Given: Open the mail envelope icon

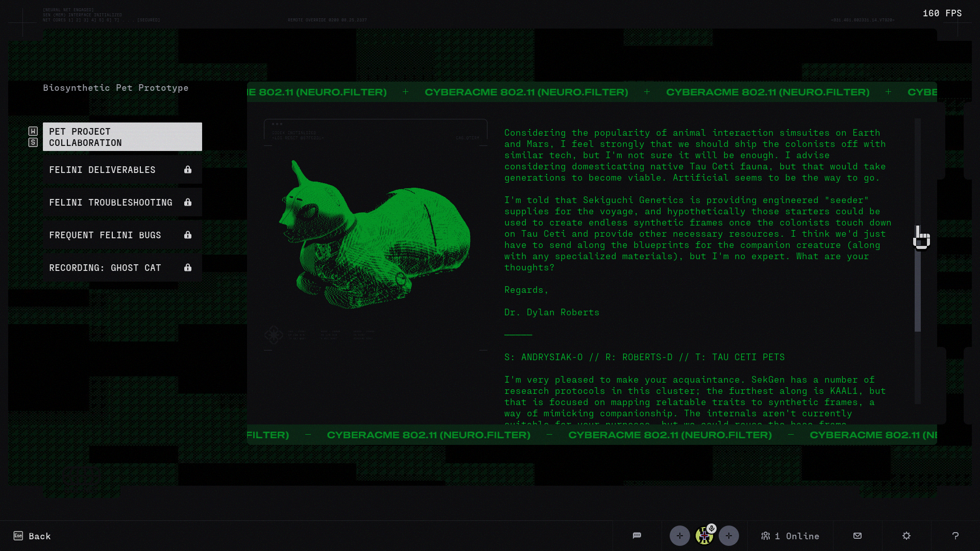Looking at the screenshot, I should point(857,536).
